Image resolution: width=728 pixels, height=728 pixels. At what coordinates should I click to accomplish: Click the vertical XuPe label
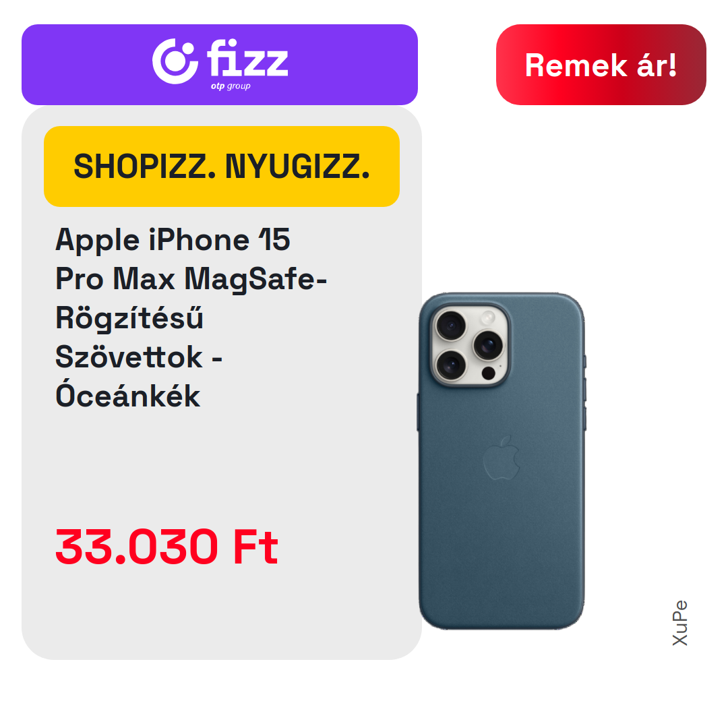tap(680, 623)
